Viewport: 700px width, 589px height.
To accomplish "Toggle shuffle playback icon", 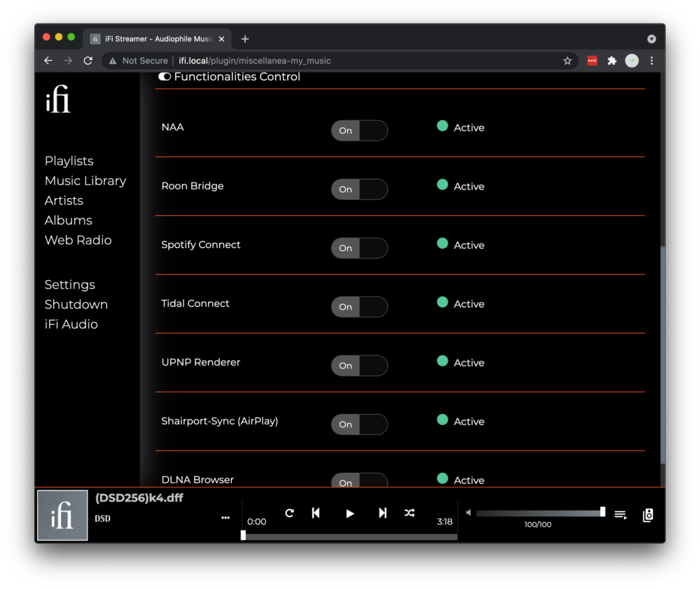I will (409, 513).
